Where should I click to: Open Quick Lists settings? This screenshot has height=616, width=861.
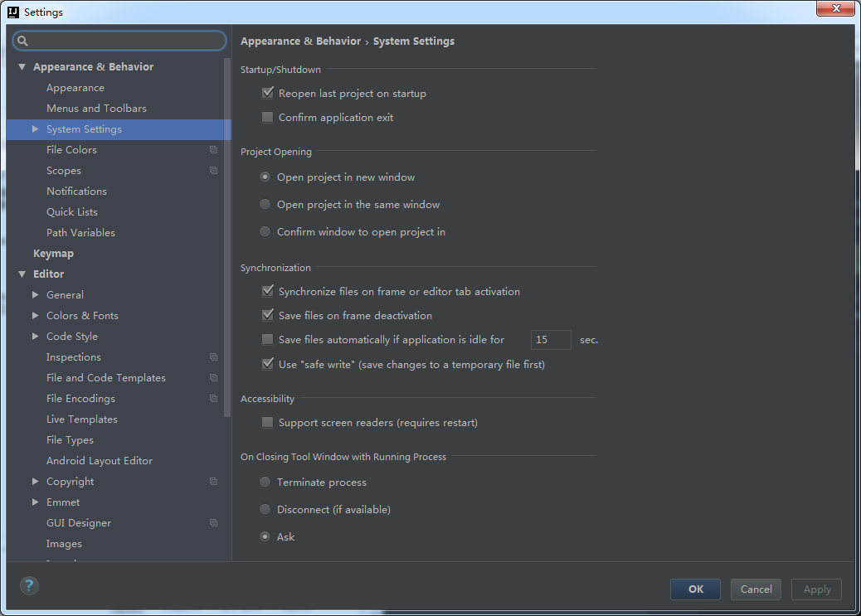[72, 212]
